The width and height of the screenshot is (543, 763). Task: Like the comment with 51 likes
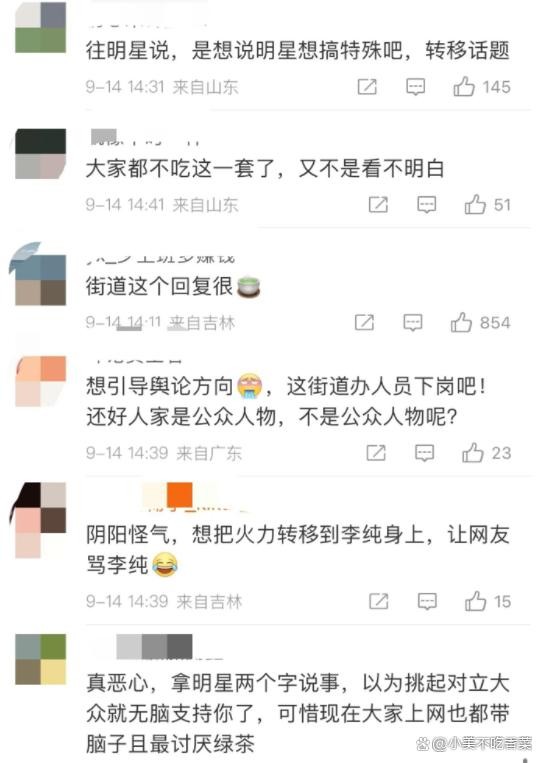tap(475, 204)
